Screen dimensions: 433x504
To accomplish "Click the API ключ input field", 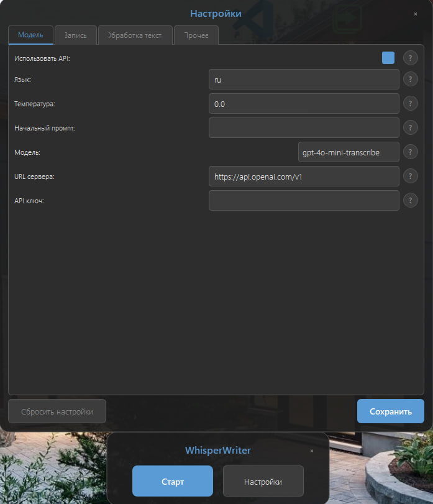I will point(304,201).
